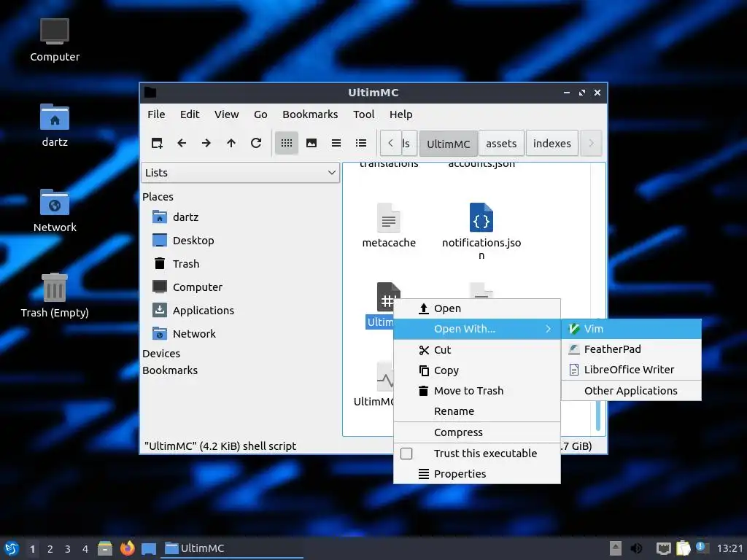Screen dimensions: 747x560
Task: Choose Compress in the context menu
Action: 477,432
